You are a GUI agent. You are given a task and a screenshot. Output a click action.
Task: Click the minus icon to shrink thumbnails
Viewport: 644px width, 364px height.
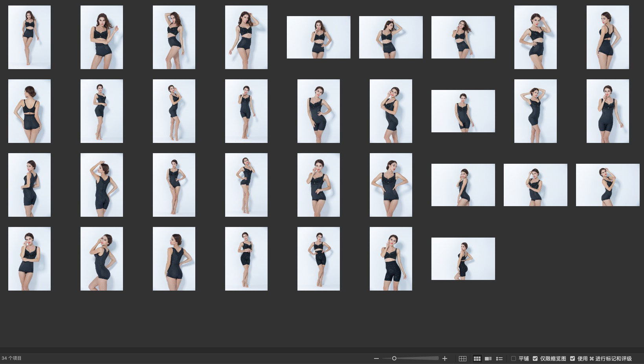click(x=376, y=359)
